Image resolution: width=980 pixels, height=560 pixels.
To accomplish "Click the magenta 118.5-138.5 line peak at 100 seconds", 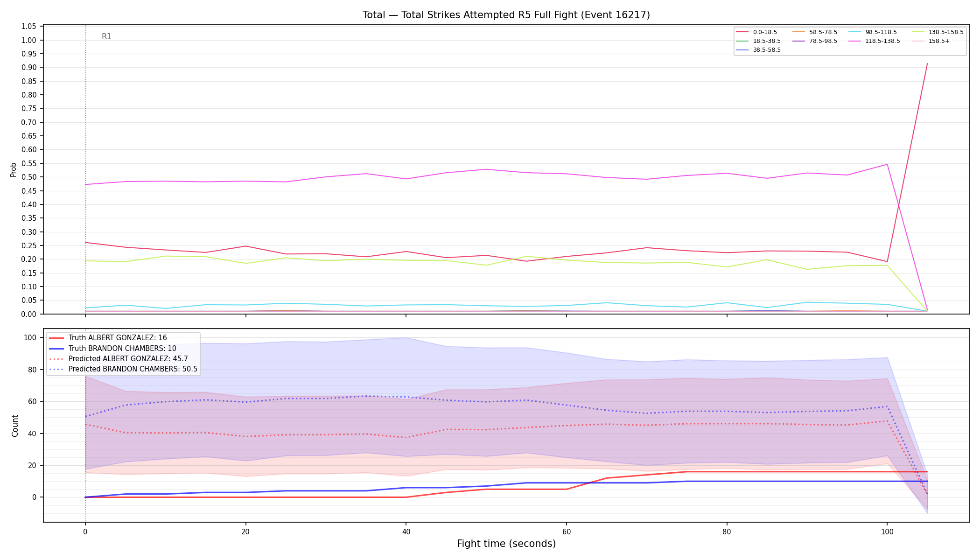I will [887, 164].
